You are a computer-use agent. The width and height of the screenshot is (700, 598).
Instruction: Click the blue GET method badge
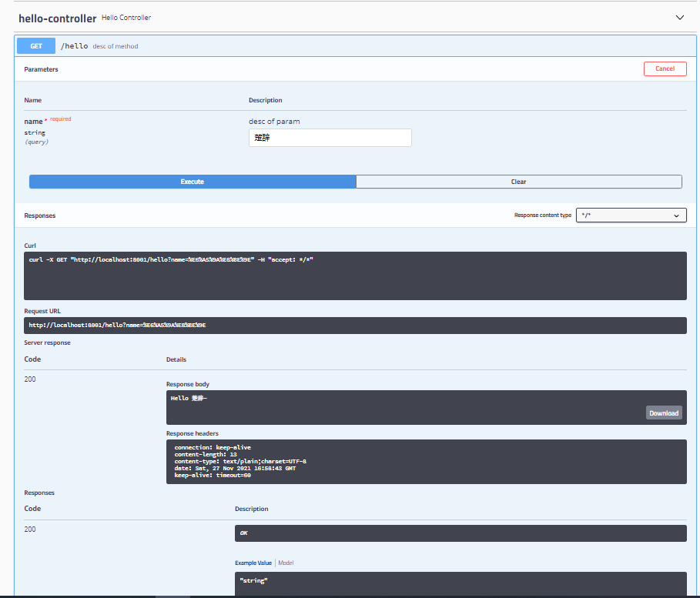point(35,45)
